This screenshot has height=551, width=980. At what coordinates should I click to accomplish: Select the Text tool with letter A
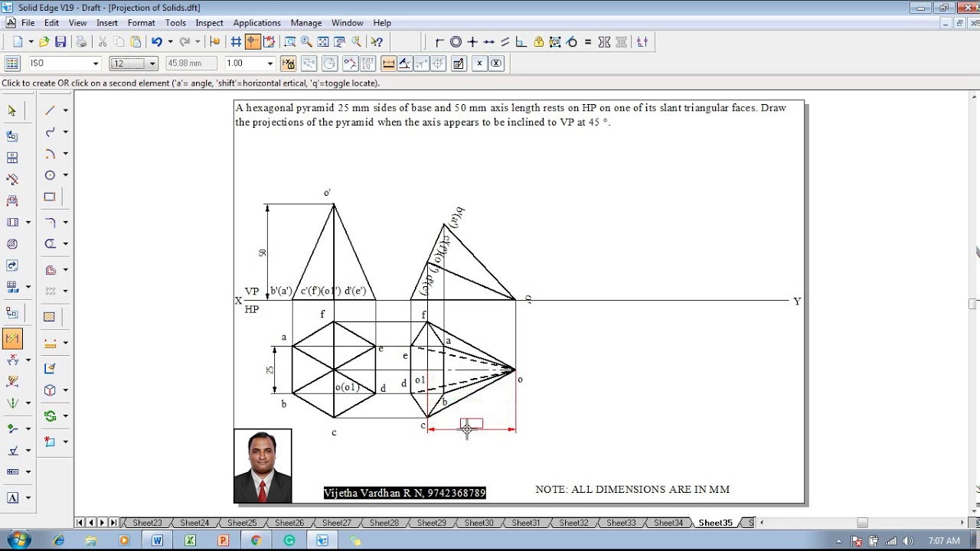12,498
